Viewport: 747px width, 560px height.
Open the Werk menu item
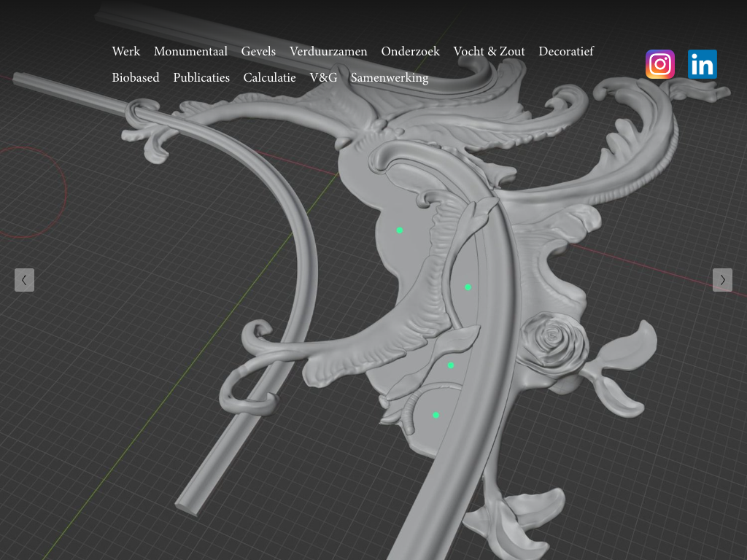[x=125, y=51]
